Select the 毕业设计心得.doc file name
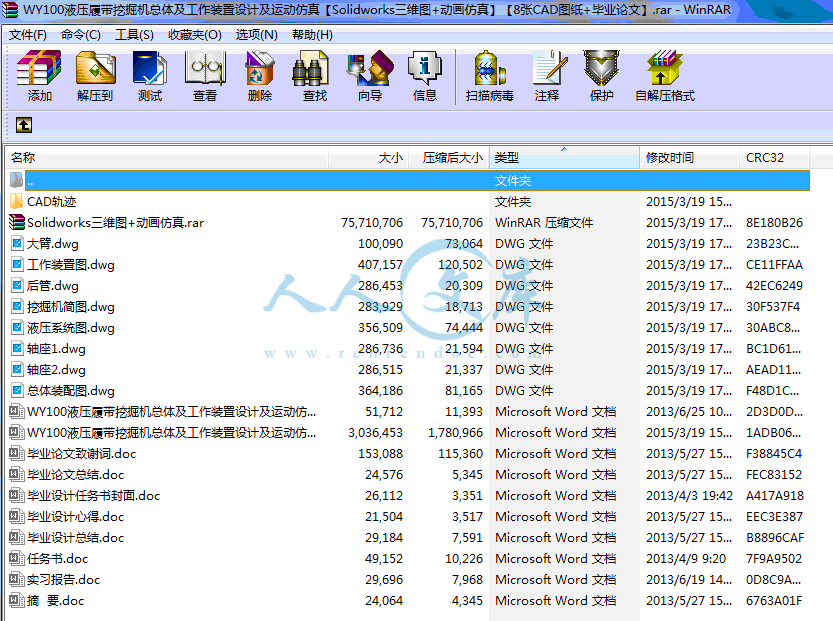Image resolution: width=833 pixels, height=621 pixels. coord(75,517)
